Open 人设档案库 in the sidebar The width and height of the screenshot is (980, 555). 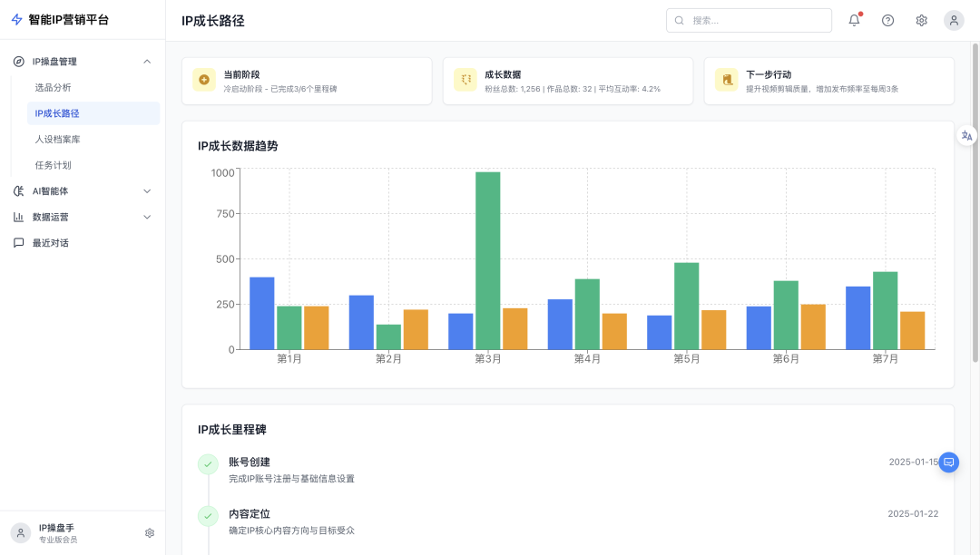pos(93,140)
